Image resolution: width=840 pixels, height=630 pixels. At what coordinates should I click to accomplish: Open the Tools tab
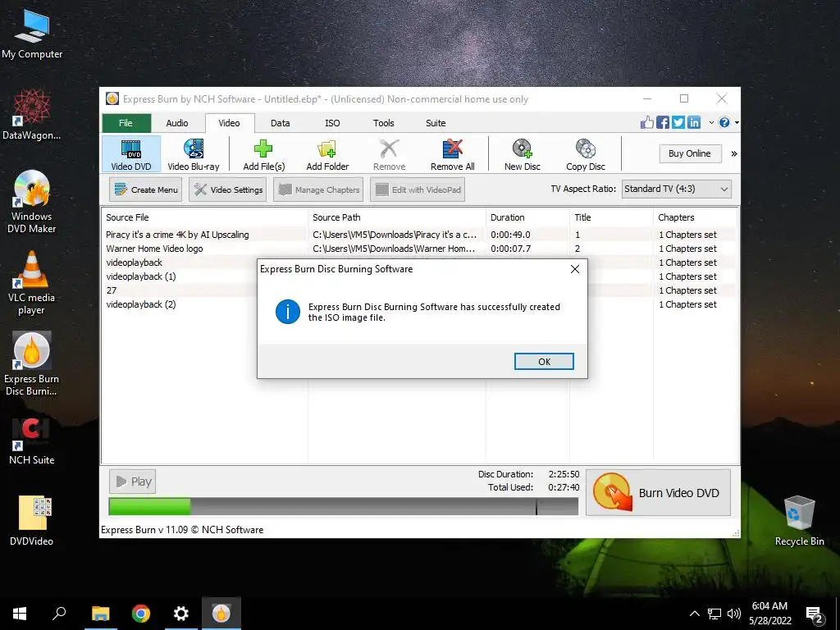(384, 123)
